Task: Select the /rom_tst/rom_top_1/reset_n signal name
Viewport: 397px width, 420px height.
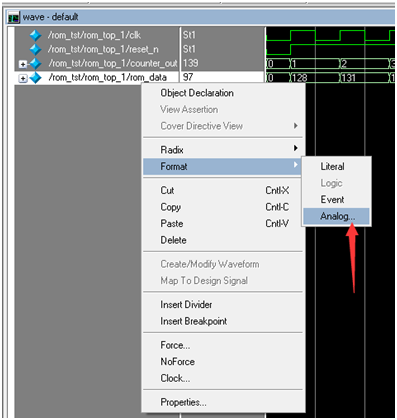Action: 103,49
